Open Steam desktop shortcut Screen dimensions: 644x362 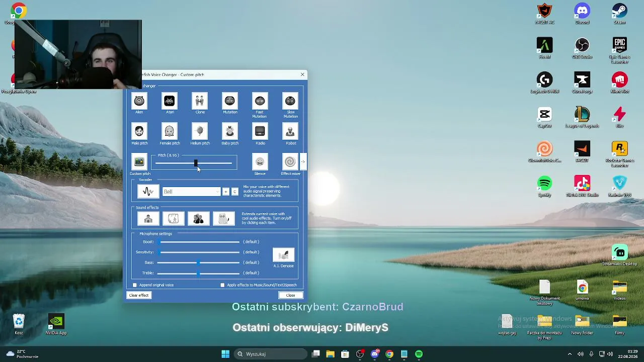(619, 14)
